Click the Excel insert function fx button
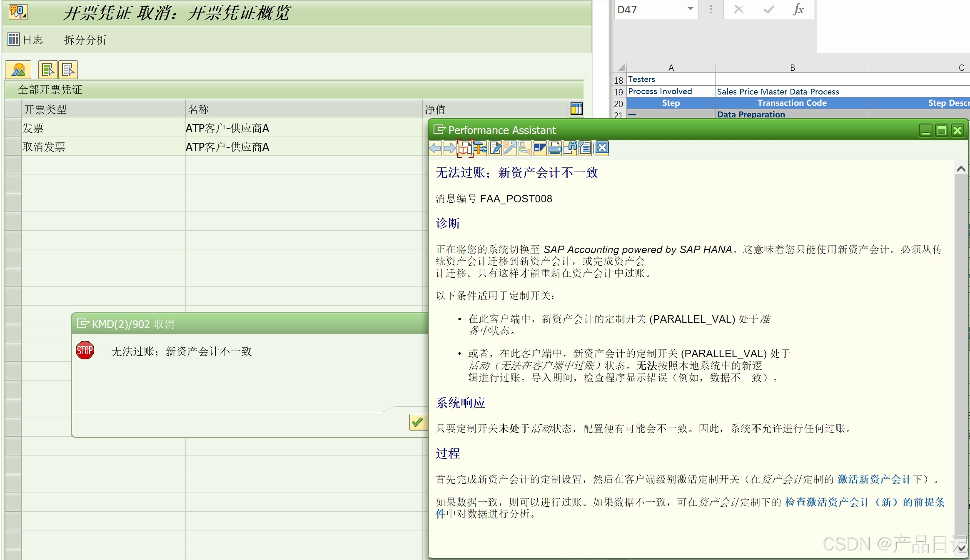 (798, 9)
